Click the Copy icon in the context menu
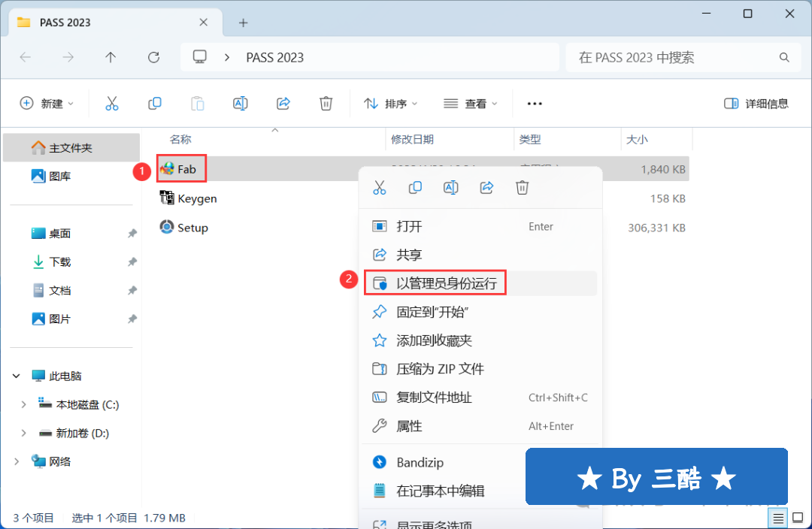Screen dimensions: 812x529 (x=415, y=187)
